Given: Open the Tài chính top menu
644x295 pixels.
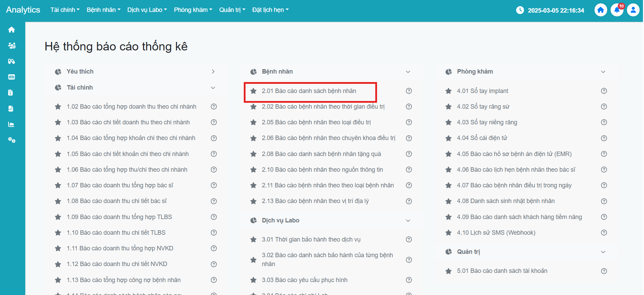Looking at the screenshot, I should (x=65, y=10).
